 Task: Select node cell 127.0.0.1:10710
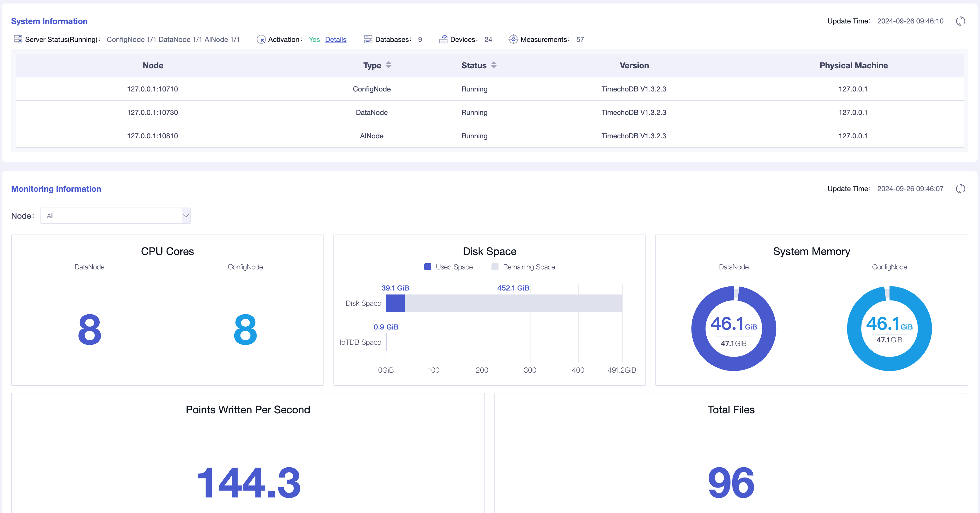point(152,89)
